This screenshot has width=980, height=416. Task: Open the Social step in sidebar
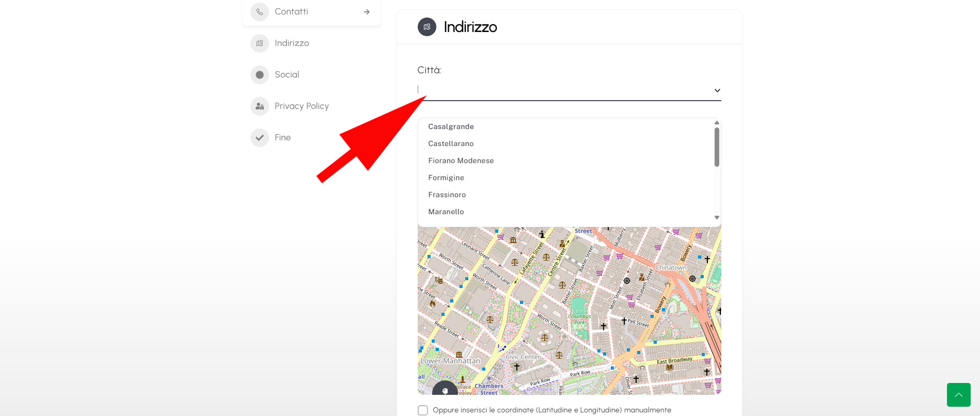click(x=287, y=75)
